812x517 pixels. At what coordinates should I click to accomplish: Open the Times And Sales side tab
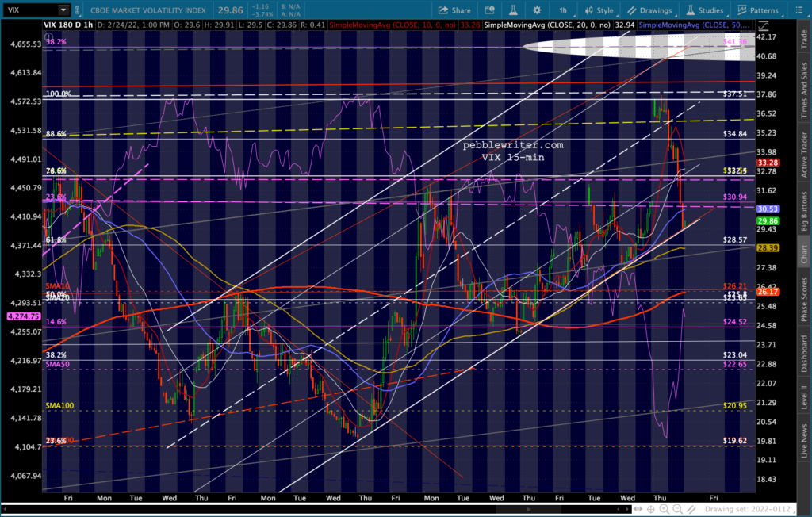coord(803,94)
